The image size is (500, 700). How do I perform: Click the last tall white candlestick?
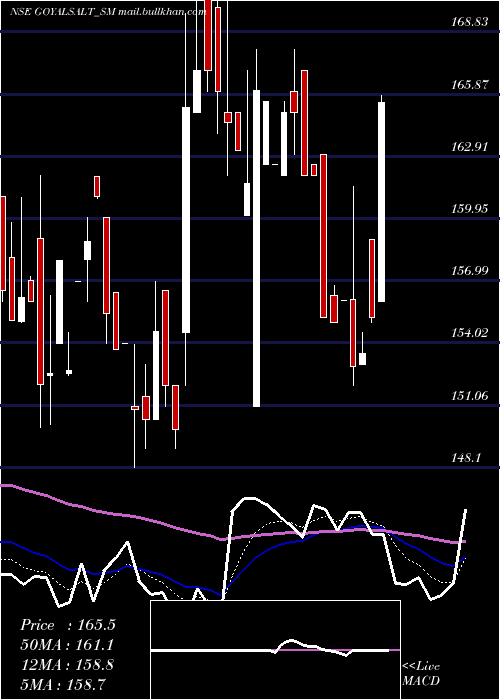click(382, 202)
